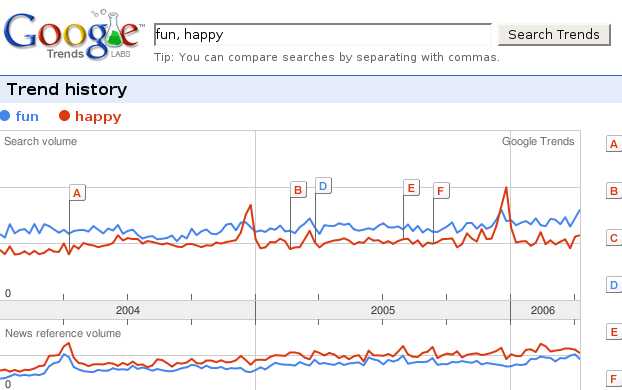Open news item C in right list

pos(614,238)
